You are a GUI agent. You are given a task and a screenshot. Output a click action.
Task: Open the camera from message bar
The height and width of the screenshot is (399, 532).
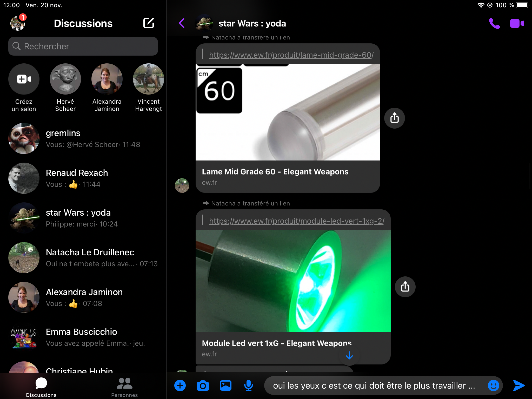point(203,385)
